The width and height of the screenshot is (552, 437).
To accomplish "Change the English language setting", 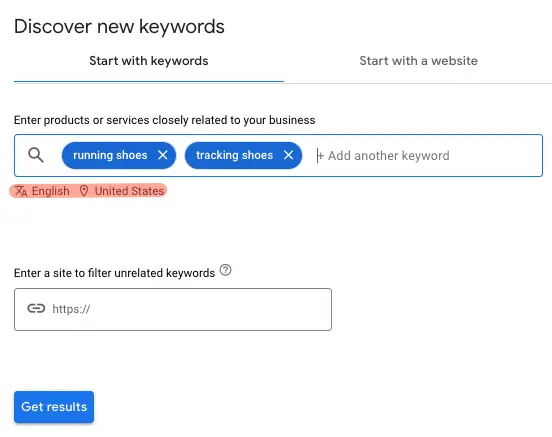I will tap(51, 191).
